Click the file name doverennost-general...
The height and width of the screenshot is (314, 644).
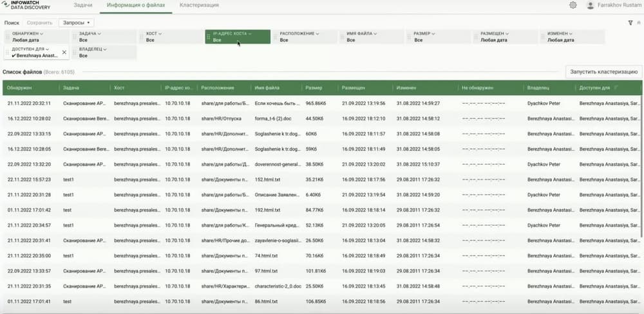(x=278, y=164)
